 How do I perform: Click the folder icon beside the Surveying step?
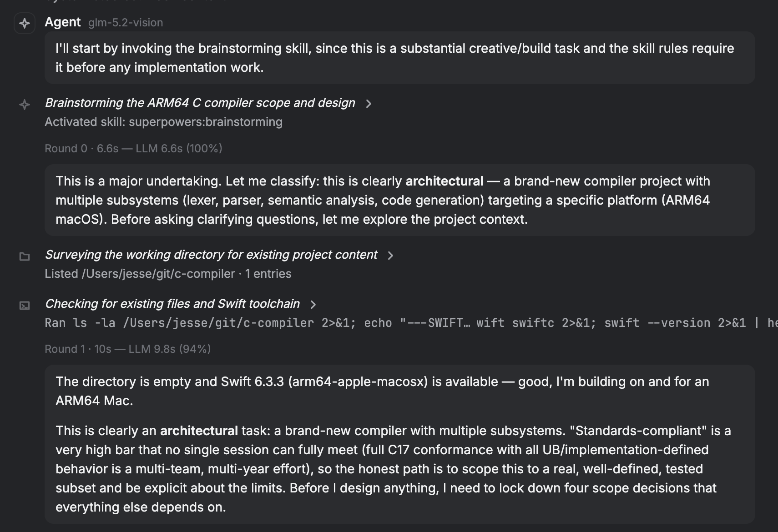coord(25,256)
